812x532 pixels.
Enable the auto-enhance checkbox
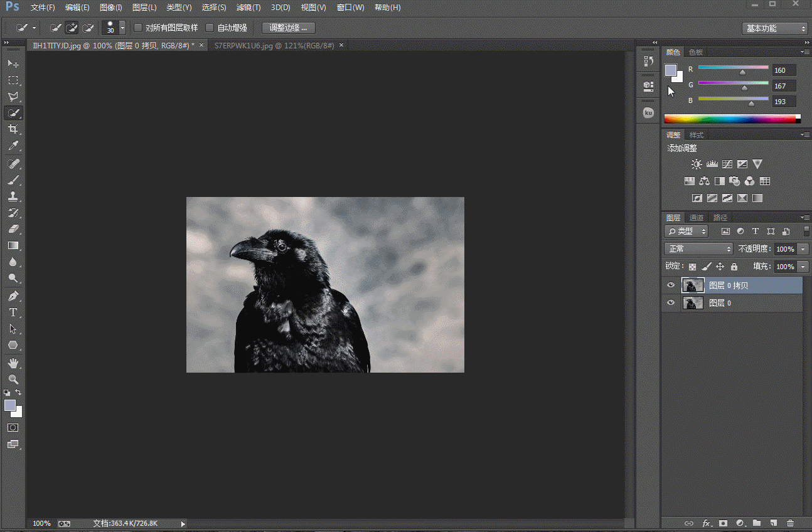pos(210,28)
